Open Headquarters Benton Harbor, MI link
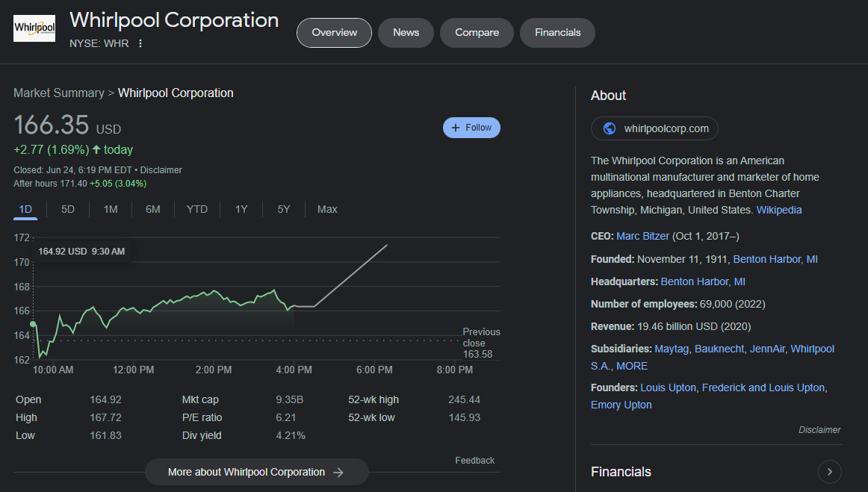 [703, 281]
